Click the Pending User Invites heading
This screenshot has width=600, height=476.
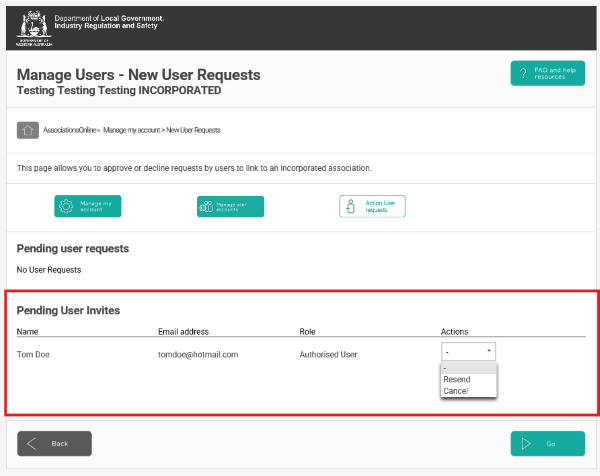tap(68, 310)
